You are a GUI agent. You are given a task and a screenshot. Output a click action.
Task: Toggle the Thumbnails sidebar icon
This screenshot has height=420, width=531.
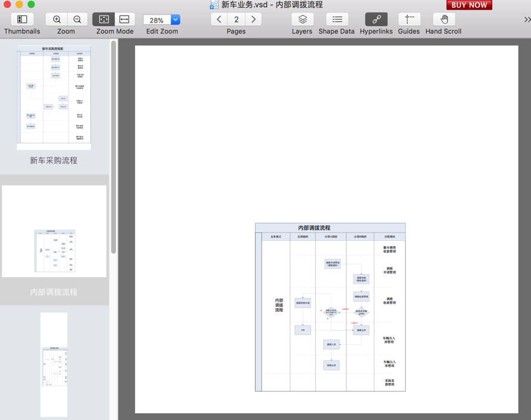pos(22,19)
